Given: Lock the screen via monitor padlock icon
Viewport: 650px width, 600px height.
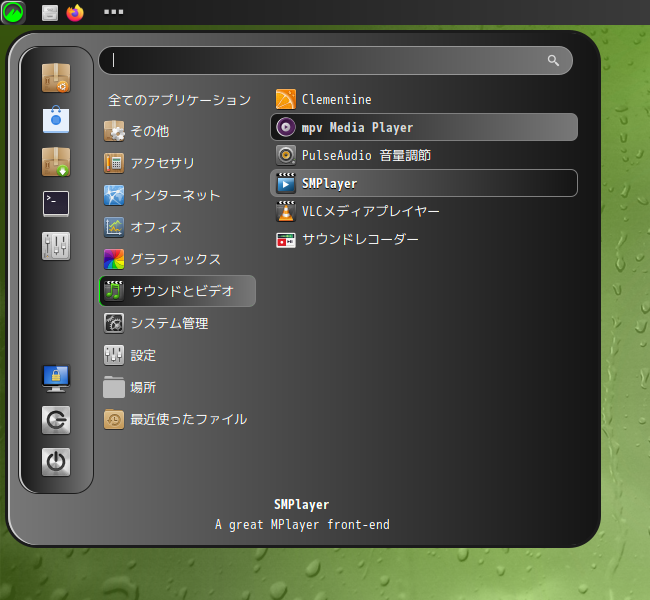Looking at the screenshot, I should tap(56, 378).
